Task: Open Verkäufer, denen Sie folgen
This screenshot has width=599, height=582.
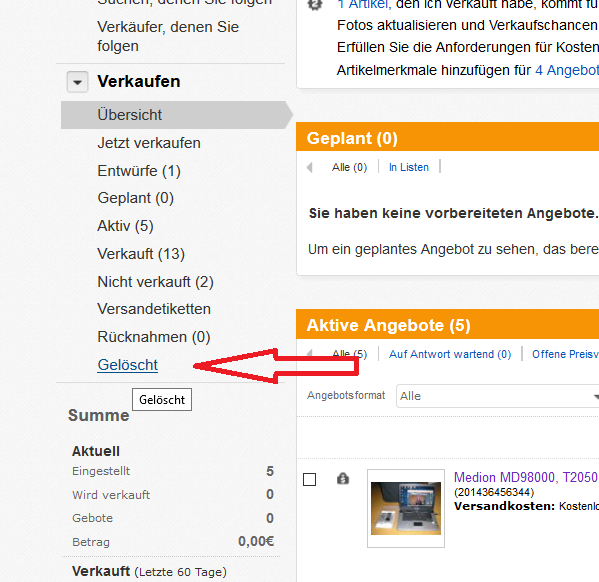Action: (x=168, y=36)
